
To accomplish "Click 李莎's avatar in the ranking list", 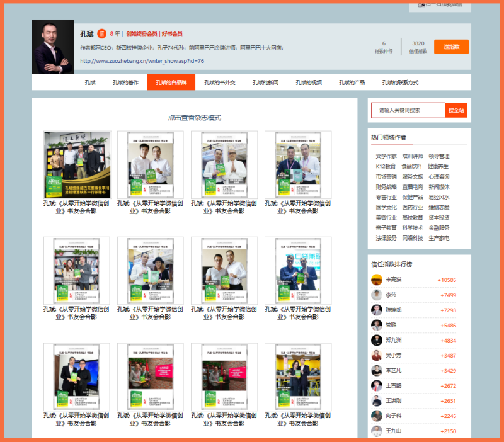I will point(377,295).
